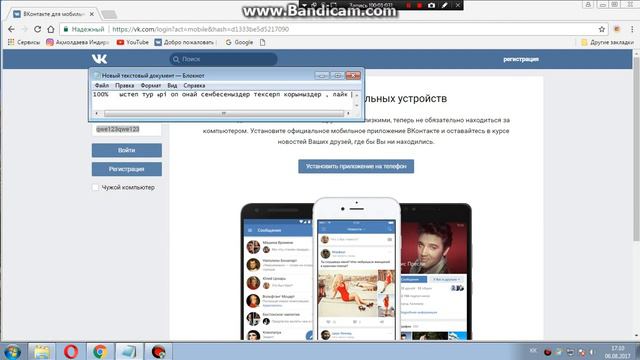Open Windows Explorer from taskbar

click(41, 351)
